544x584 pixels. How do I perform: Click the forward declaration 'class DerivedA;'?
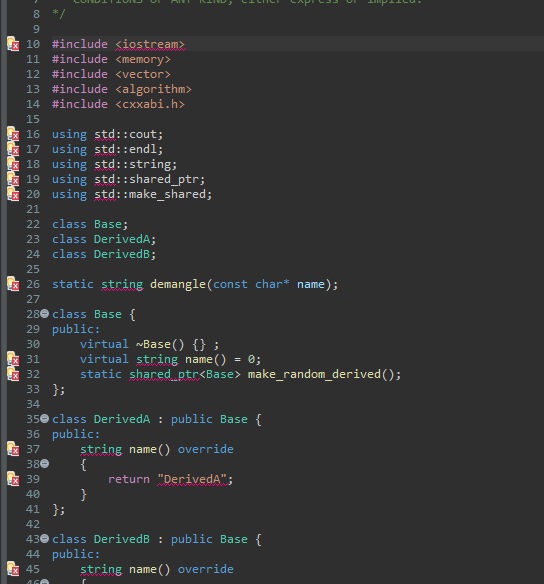coord(104,239)
